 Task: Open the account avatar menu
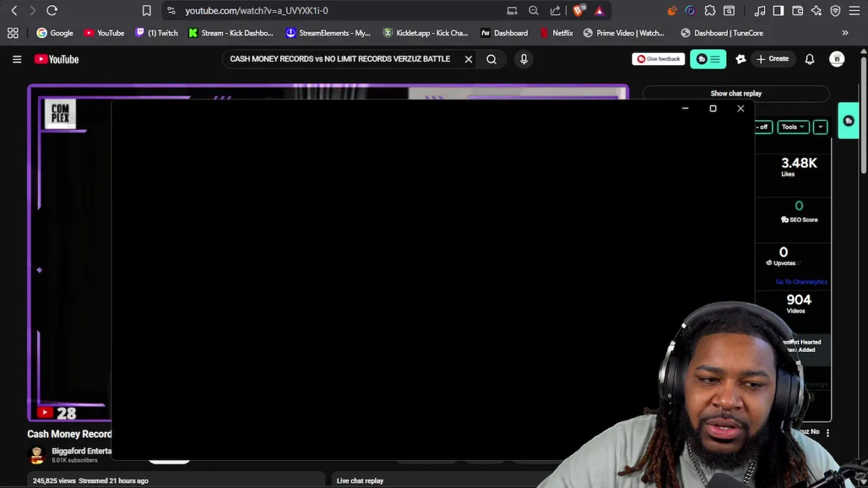tap(837, 59)
